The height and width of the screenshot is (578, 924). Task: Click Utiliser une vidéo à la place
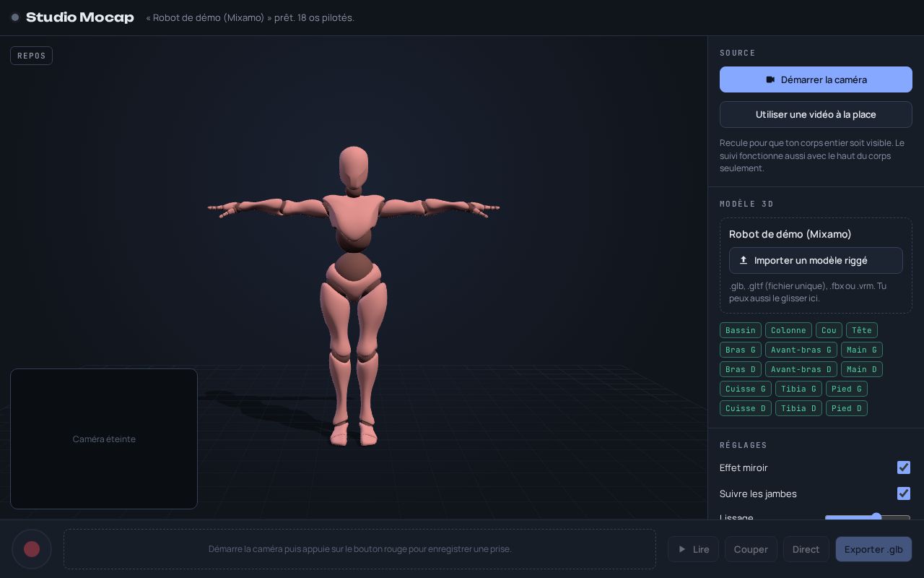(x=816, y=114)
